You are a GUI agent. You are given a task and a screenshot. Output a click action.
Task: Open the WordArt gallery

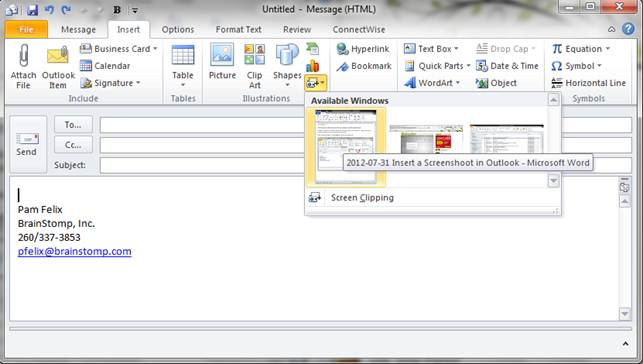[432, 83]
